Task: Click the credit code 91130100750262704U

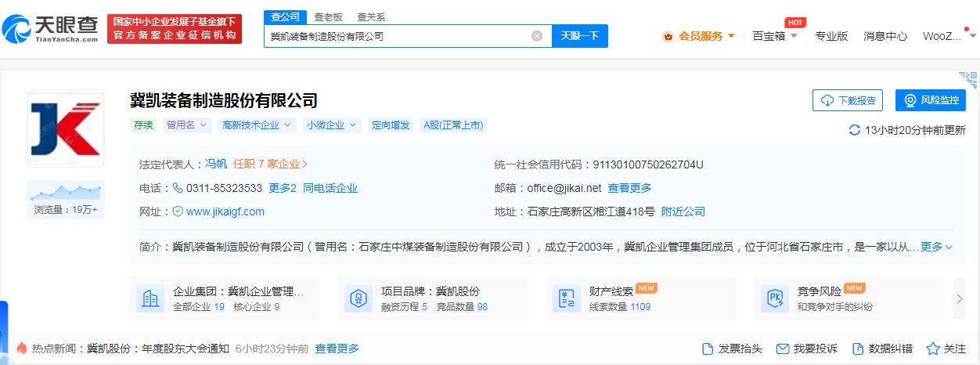Action: [648, 164]
